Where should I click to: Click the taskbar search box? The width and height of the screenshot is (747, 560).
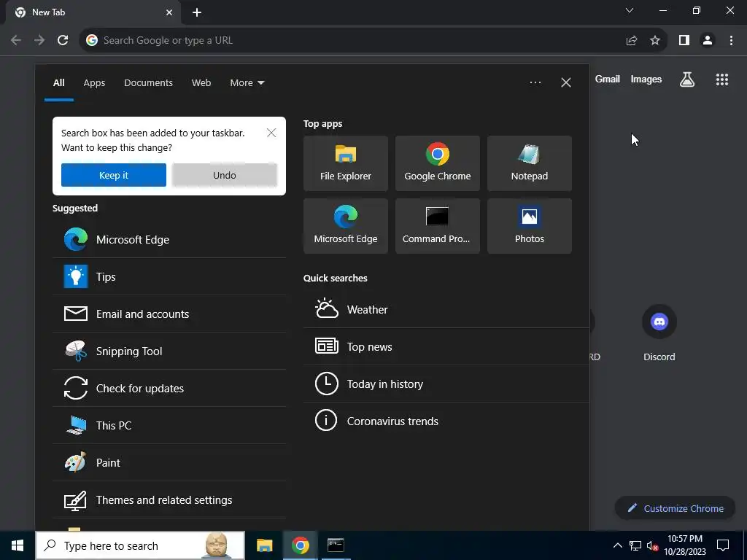point(140,545)
